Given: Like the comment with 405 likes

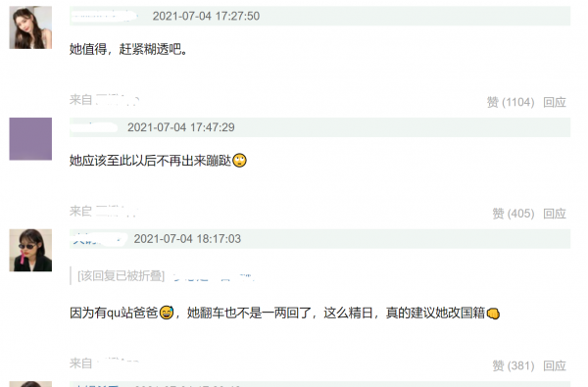Looking at the screenshot, I should click(514, 214).
